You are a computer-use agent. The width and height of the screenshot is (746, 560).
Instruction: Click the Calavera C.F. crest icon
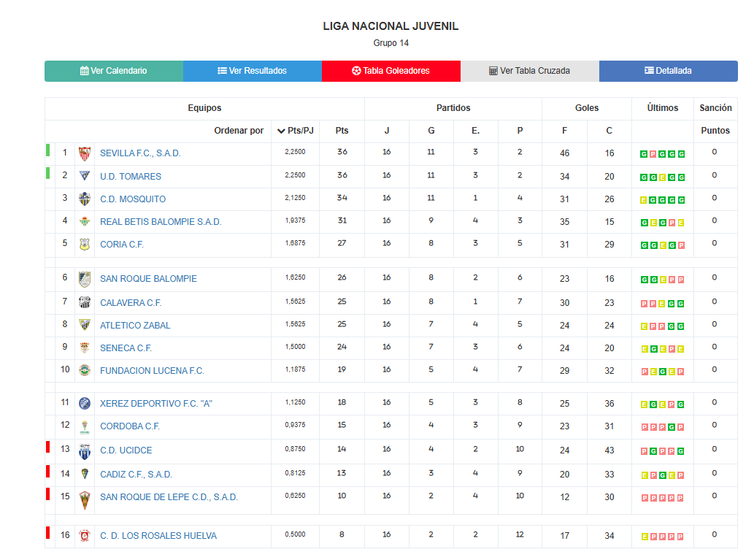tap(85, 302)
